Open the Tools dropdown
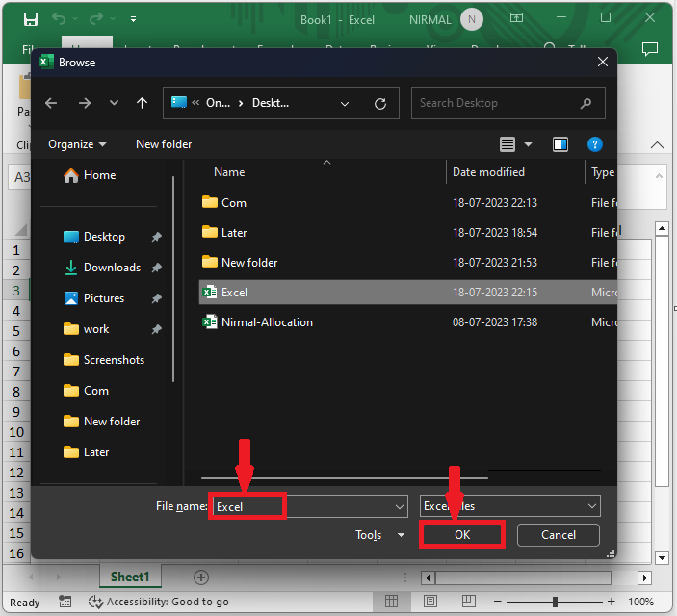Screen dimensions: 677x616 (379, 535)
